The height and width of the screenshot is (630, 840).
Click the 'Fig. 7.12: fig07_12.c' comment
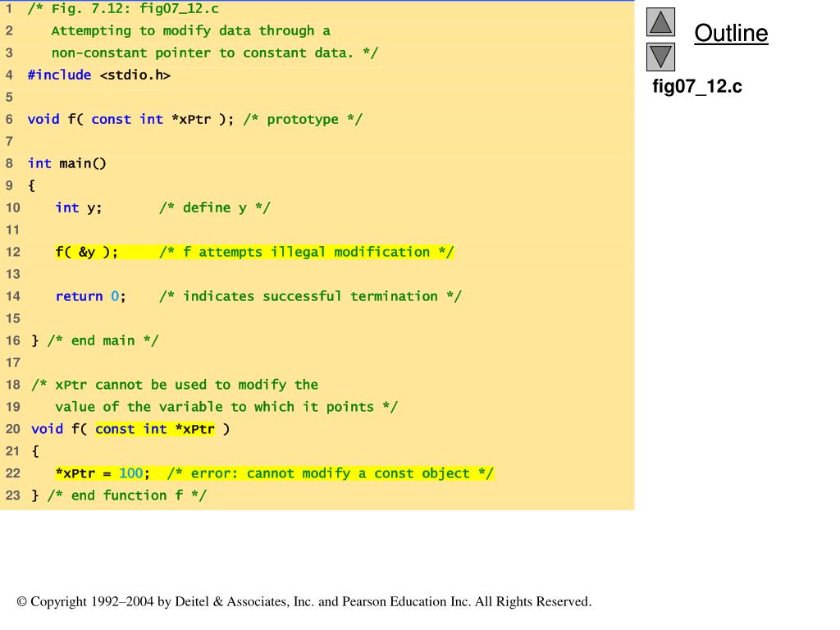135,8
